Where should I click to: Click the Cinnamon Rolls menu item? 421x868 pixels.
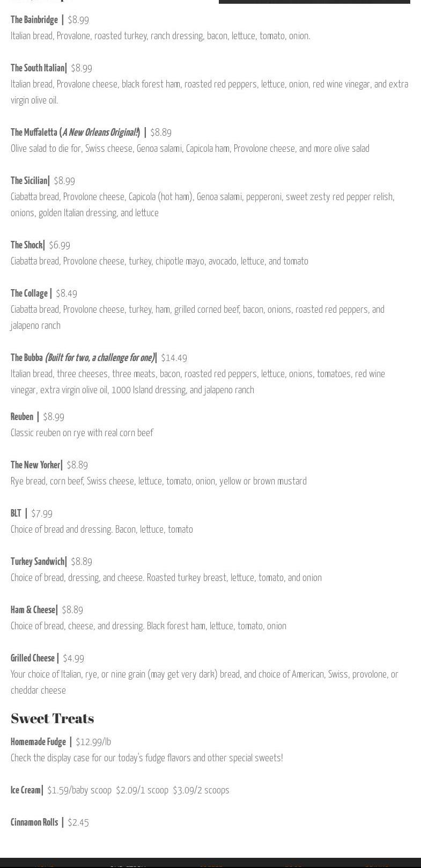[34, 822]
